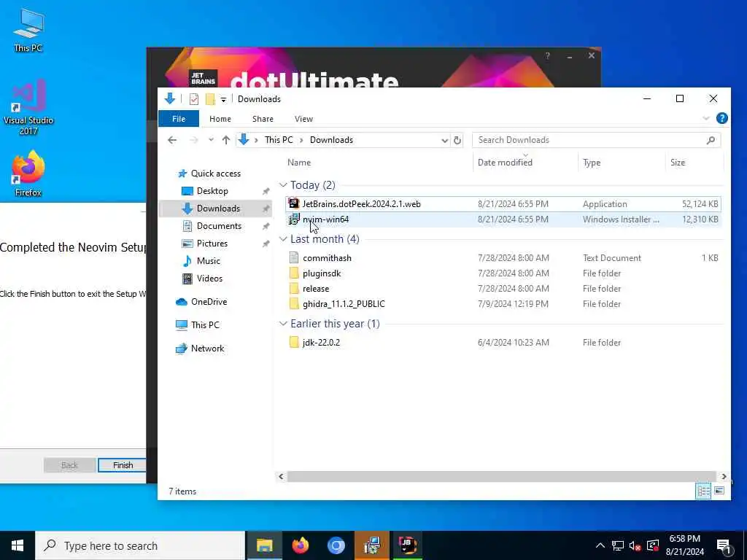Select Music in the navigation pane
747x560 pixels.
[x=208, y=261]
